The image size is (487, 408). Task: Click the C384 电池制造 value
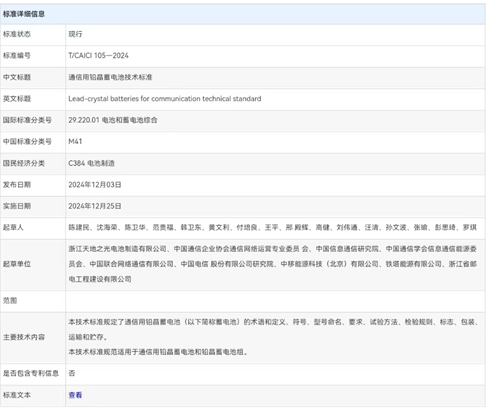click(x=91, y=163)
